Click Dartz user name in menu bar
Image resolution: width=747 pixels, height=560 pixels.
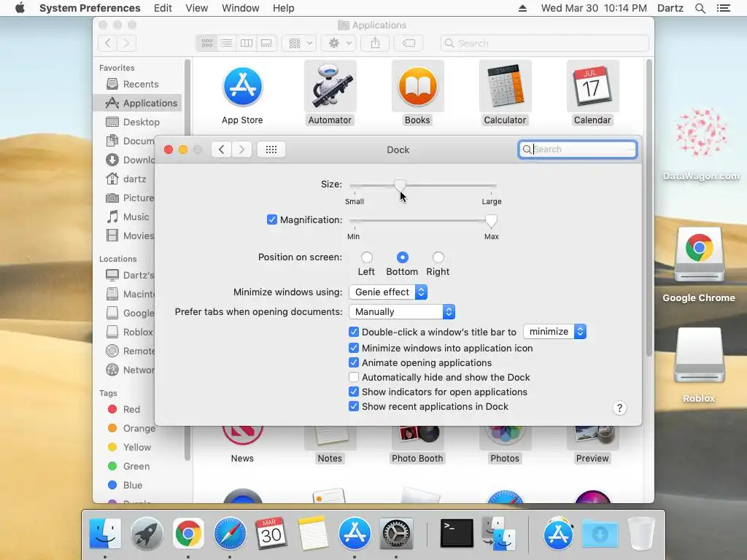[670, 8]
